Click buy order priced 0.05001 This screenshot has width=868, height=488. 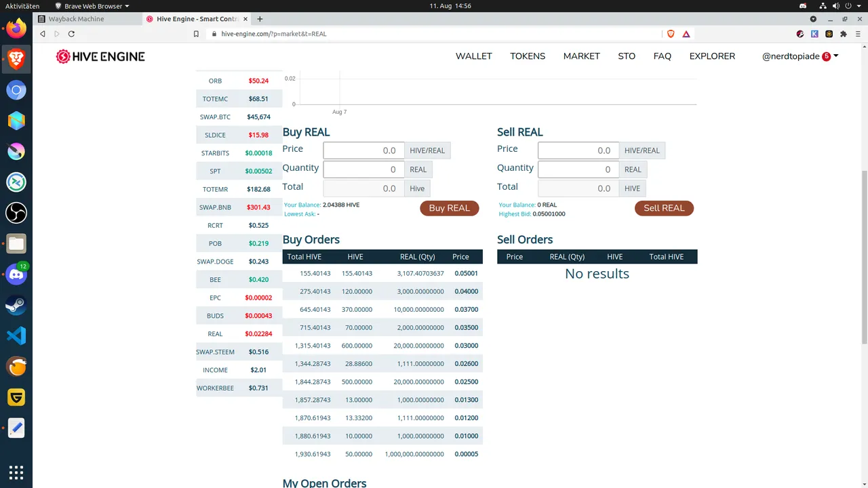382,273
